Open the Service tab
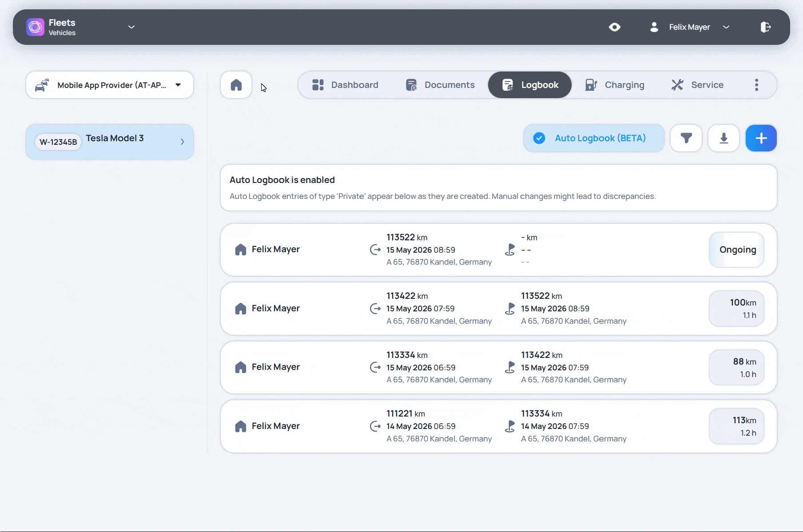 [697, 85]
